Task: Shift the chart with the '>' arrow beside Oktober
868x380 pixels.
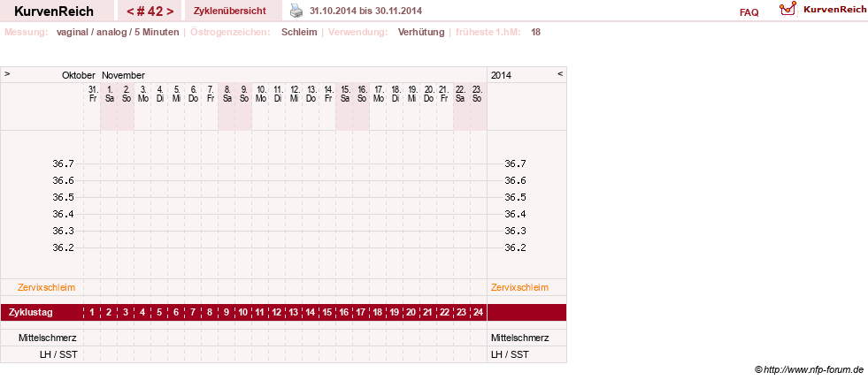Action: pos(7,73)
